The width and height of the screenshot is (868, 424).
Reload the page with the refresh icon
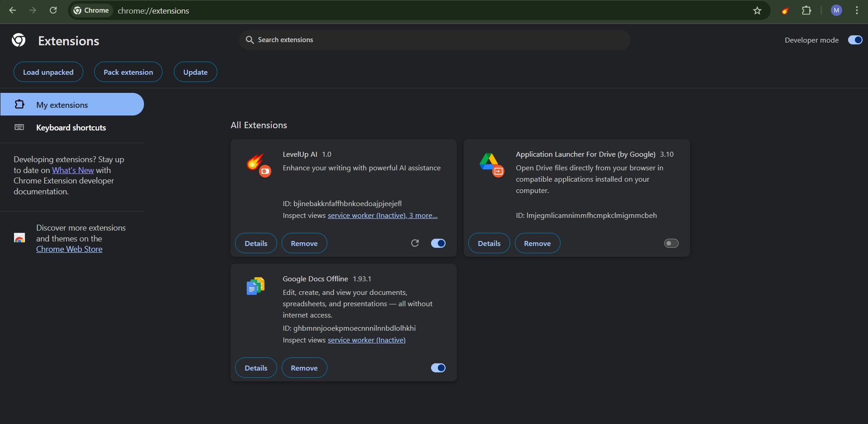[53, 10]
